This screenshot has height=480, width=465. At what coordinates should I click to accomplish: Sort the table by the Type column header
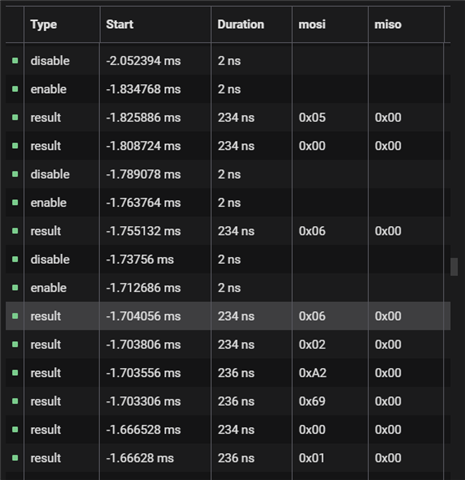tap(43, 24)
